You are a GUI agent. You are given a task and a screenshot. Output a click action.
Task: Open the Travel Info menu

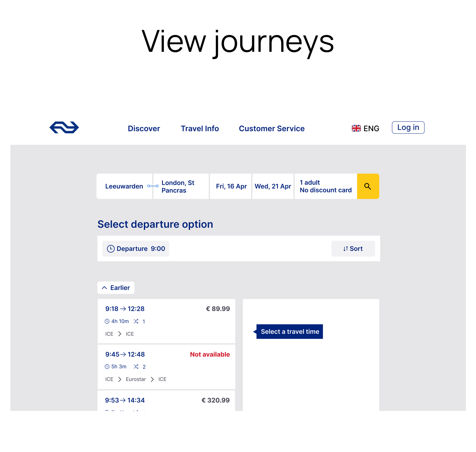click(x=200, y=128)
